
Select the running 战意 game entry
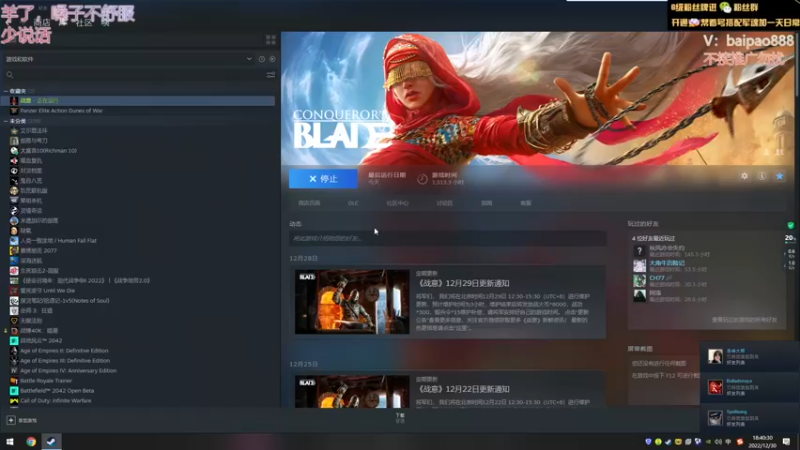pos(138,101)
